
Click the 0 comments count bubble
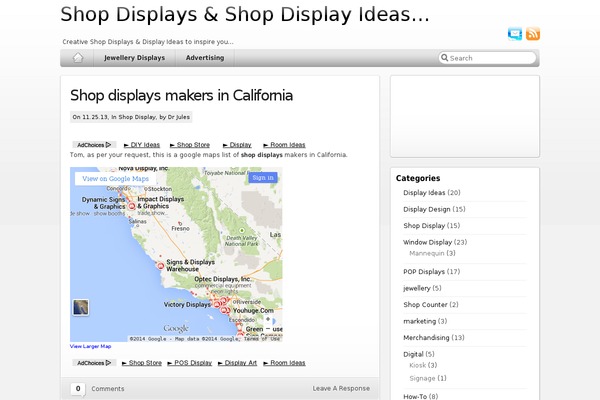point(78,389)
